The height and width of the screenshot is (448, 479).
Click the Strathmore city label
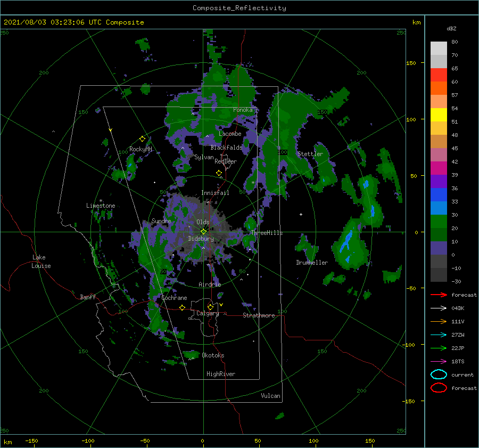pyautogui.click(x=259, y=315)
